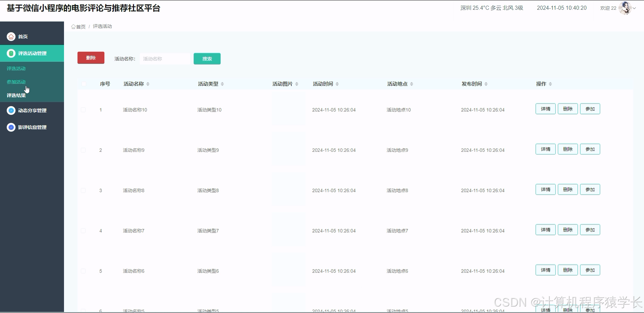This screenshot has width=644, height=313.
Task: Open the avatar dropdown chevron
Action: point(634,8)
